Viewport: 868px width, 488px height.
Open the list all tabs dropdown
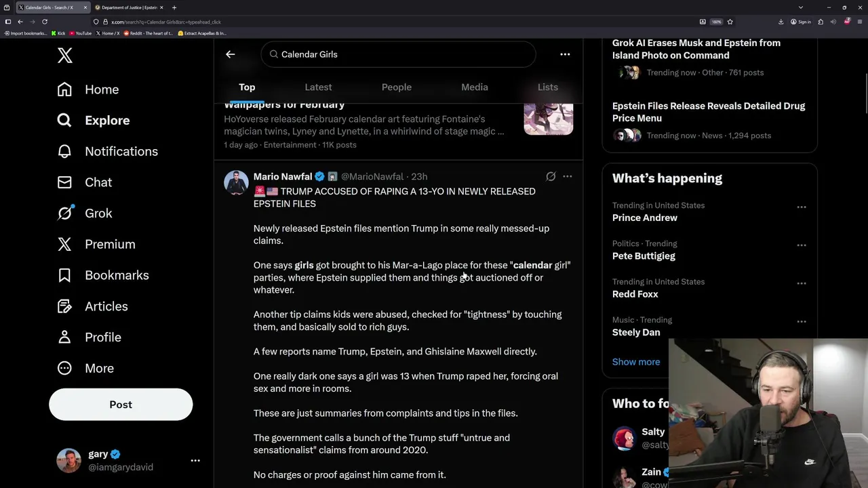[800, 7]
